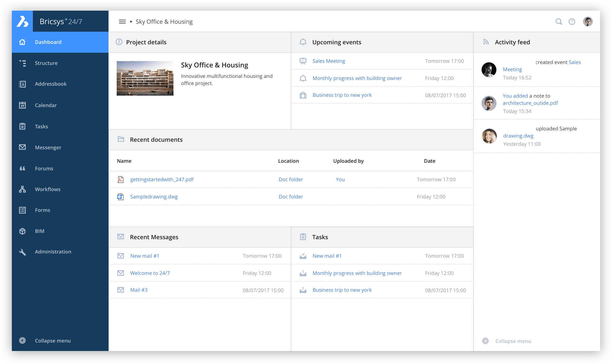Click the Administration wrench icon
612x364 pixels.
click(22, 252)
